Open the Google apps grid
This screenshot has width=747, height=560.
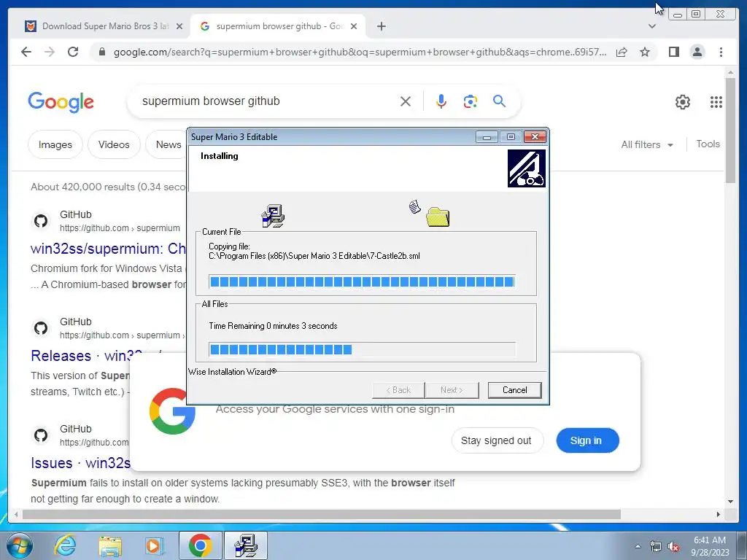coord(716,102)
